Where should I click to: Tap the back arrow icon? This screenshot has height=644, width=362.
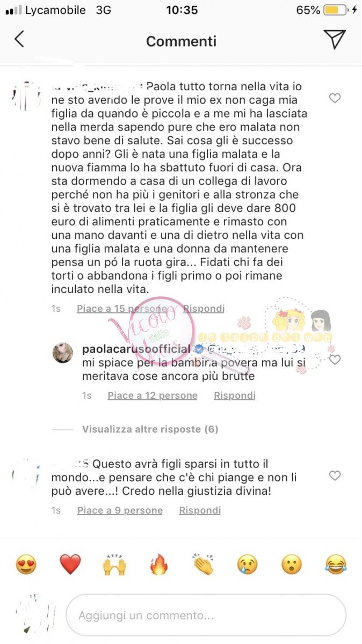click(19, 39)
